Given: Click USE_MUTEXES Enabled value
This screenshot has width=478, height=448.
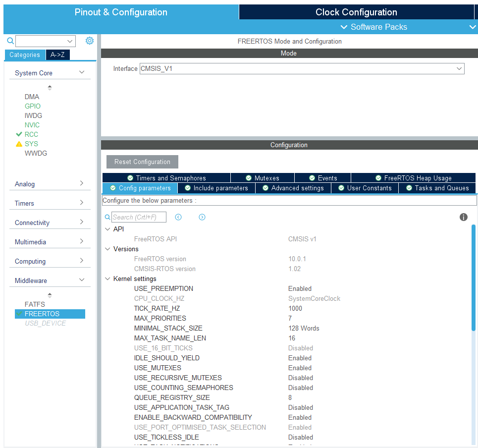Looking at the screenshot, I should click(x=300, y=368).
